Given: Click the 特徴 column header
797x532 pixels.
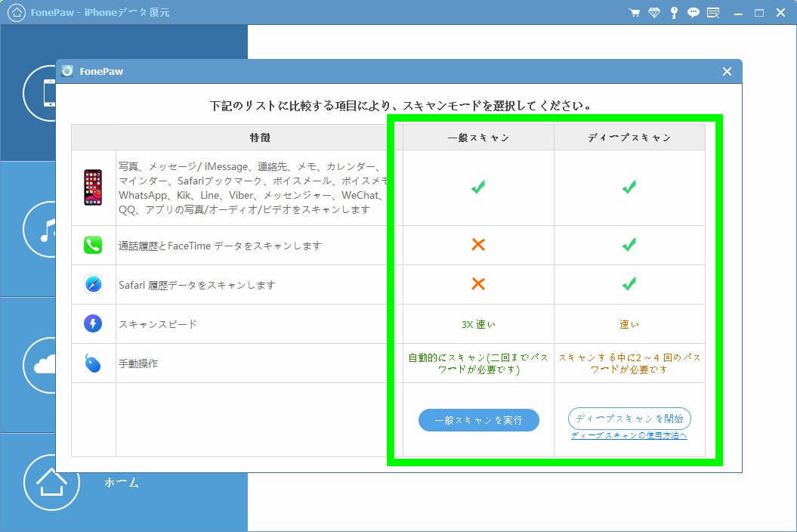Looking at the screenshot, I should [260, 138].
